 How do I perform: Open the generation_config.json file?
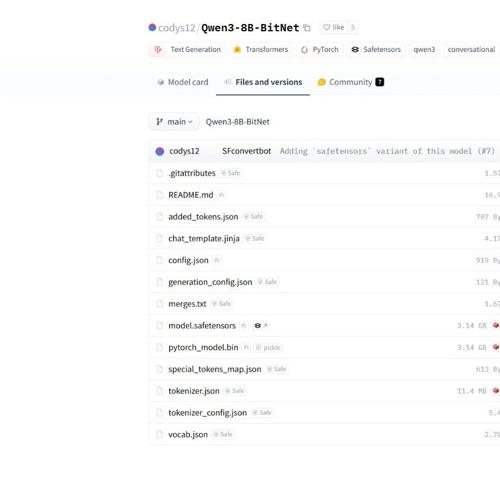[x=210, y=282]
